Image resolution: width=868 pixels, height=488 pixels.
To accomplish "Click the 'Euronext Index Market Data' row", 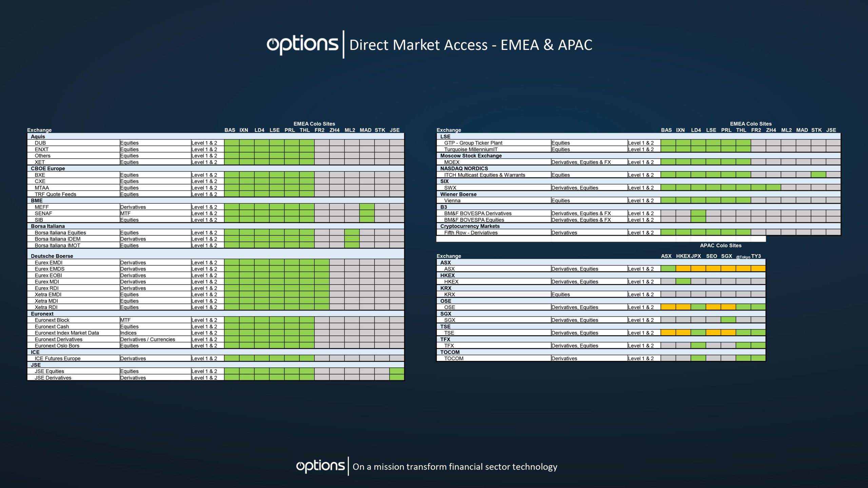I will click(x=216, y=333).
